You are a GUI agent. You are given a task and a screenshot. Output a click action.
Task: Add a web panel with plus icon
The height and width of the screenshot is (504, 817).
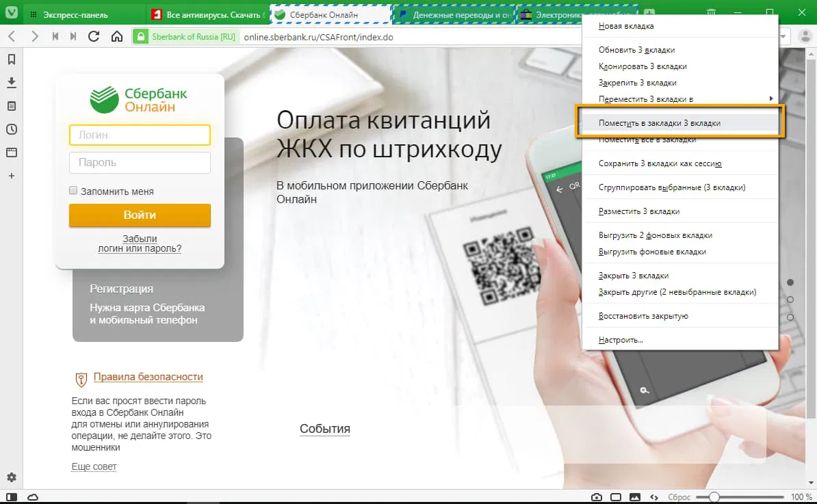click(x=12, y=176)
